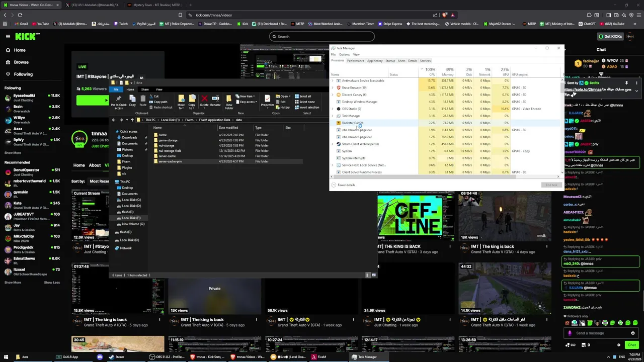Expand Antimalware Service Executable process
The height and width of the screenshot is (362, 644).
pyautogui.click(x=332, y=80)
